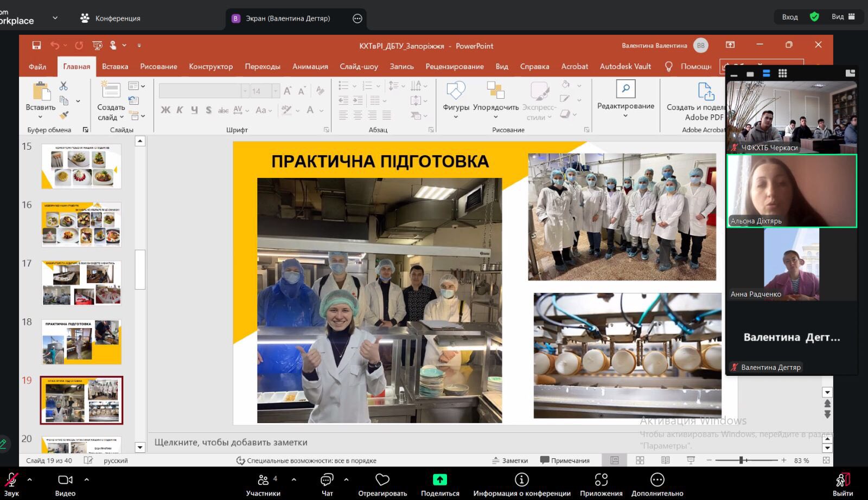Adjust the zoom level slider
Screen dimensions: 868x500
pyautogui.click(x=741, y=460)
